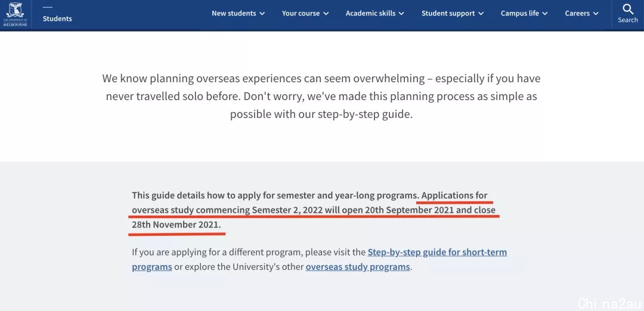
Task: Open the Careers menu
Action: (x=581, y=14)
